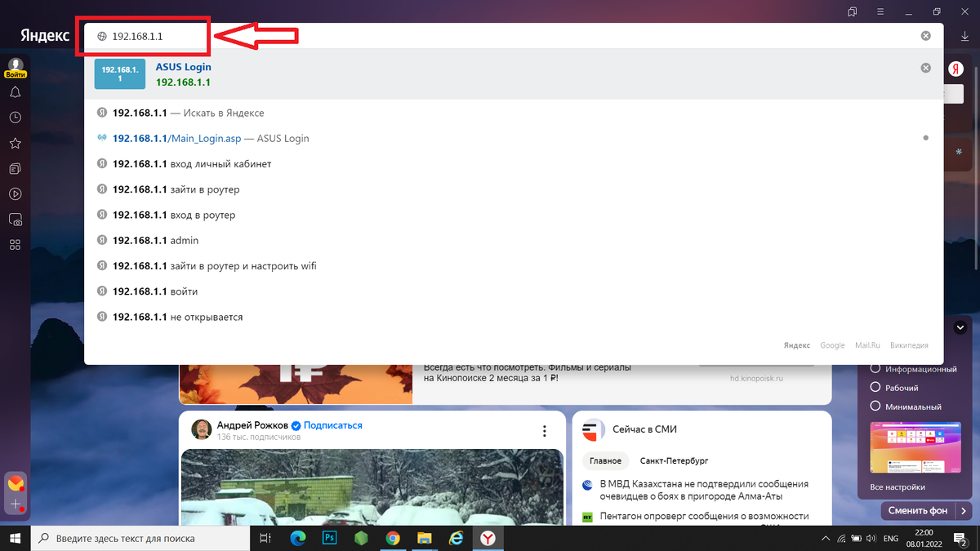The image size is (980, 551).
Task: Remove ASUS Login suggestion with X
Action: pos(925,68)
